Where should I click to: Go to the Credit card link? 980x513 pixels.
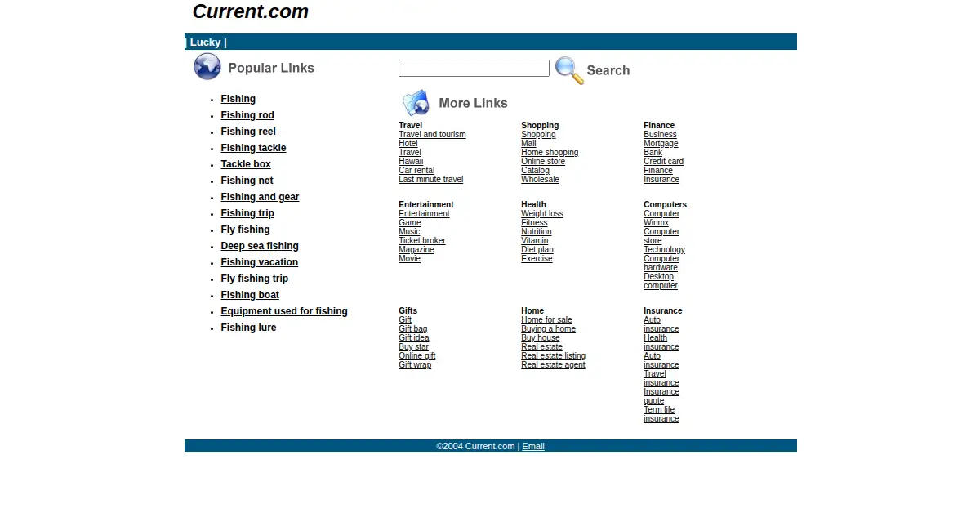click(663, 162)
